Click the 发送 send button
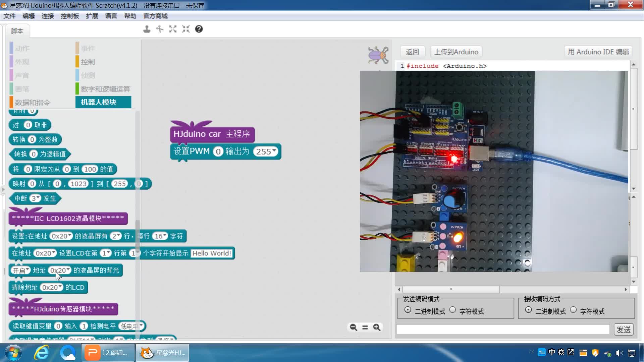644x362 pixels. tap(624, 329)
